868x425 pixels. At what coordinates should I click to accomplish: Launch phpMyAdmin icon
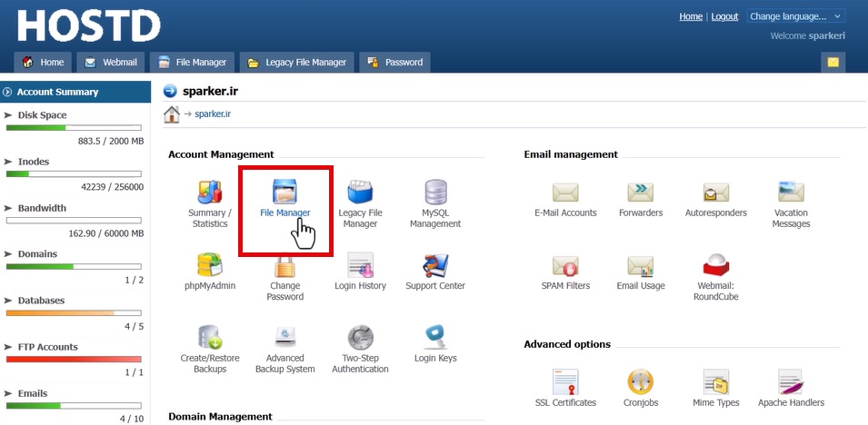(x=209, y=265)
